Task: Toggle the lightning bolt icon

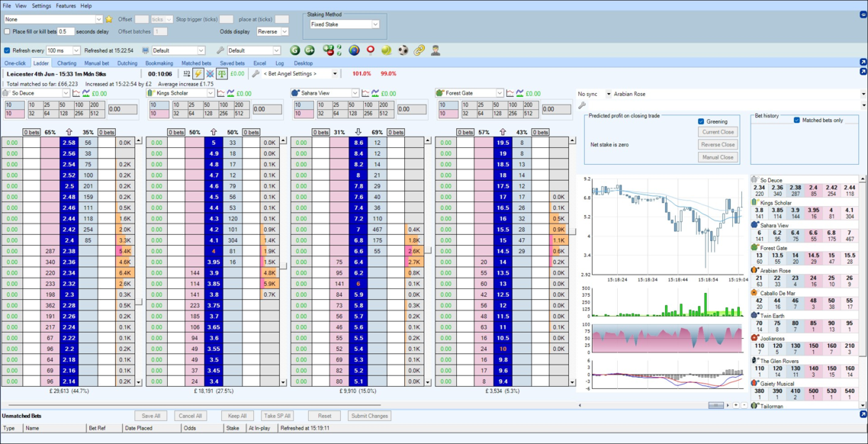Action: (198, 74)
